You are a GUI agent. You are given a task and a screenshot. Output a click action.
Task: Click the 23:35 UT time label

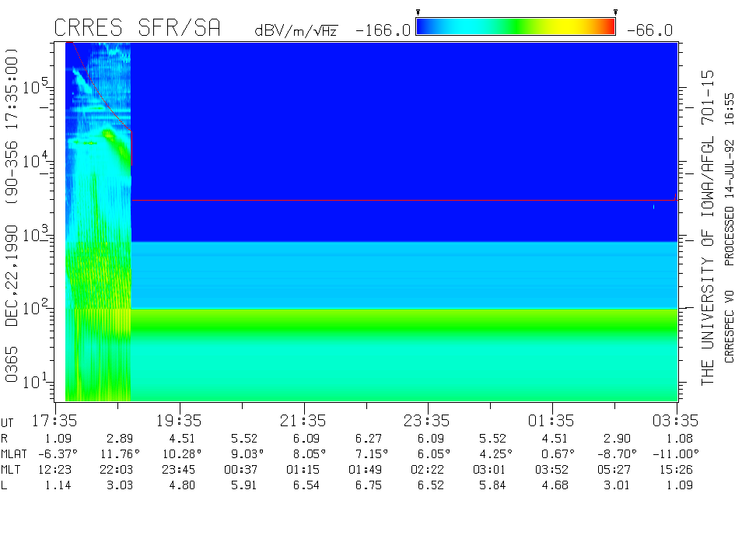tap(428, 421)
